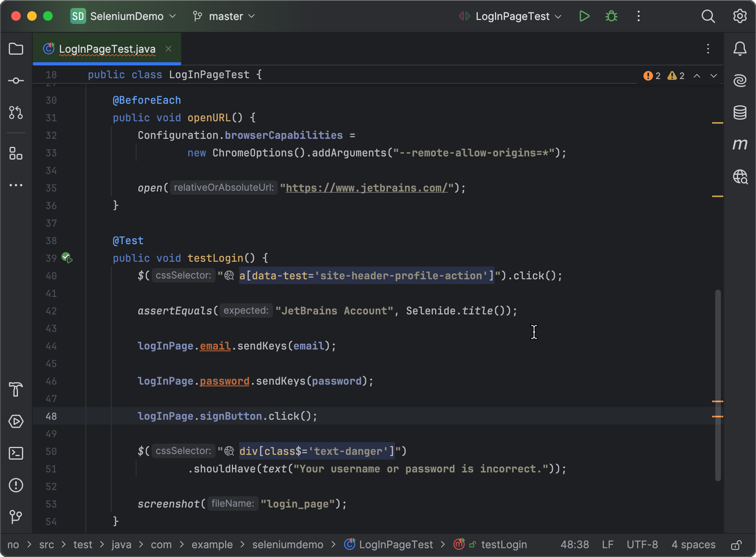756x557 pixels.
Task: Open the Database tool window
Action: (x=740, y=112)
